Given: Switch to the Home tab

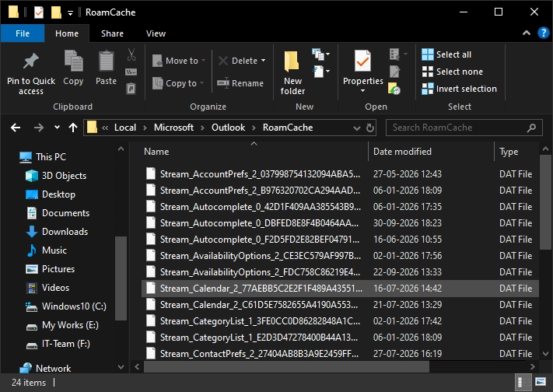Looking at the screenshot, I should (67, 33).
